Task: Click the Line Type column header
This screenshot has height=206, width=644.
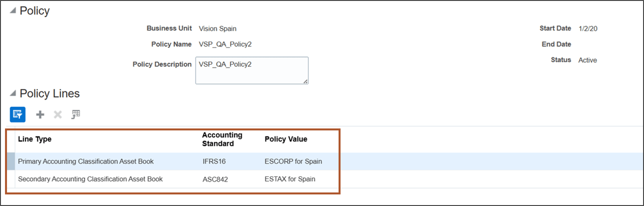Action: click(x=35, y=139)
